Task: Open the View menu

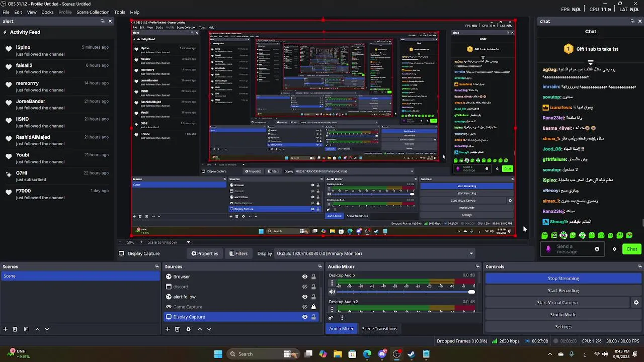Action: 32,12
